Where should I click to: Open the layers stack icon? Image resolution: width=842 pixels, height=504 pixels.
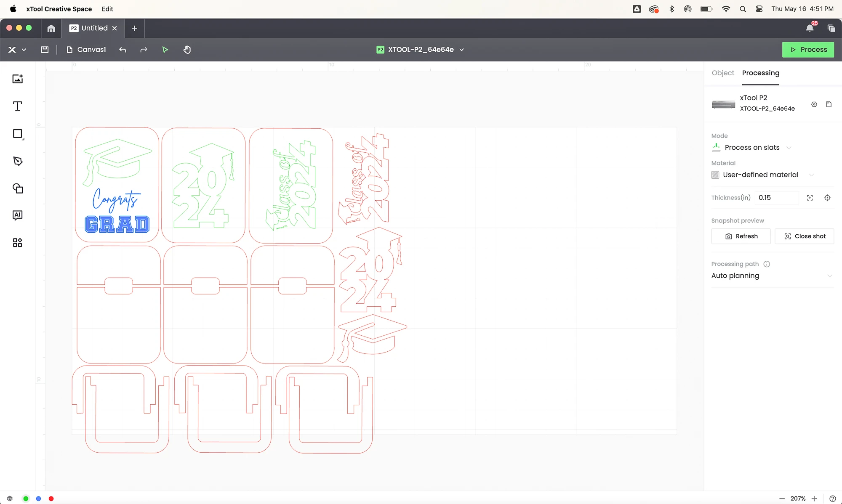(10, 499)
